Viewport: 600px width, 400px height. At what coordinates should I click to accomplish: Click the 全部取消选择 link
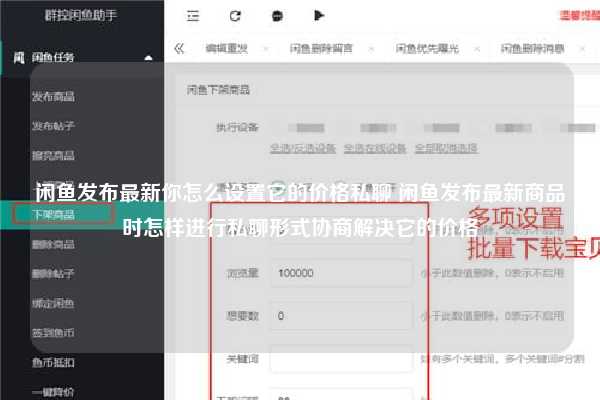(447, 148)
